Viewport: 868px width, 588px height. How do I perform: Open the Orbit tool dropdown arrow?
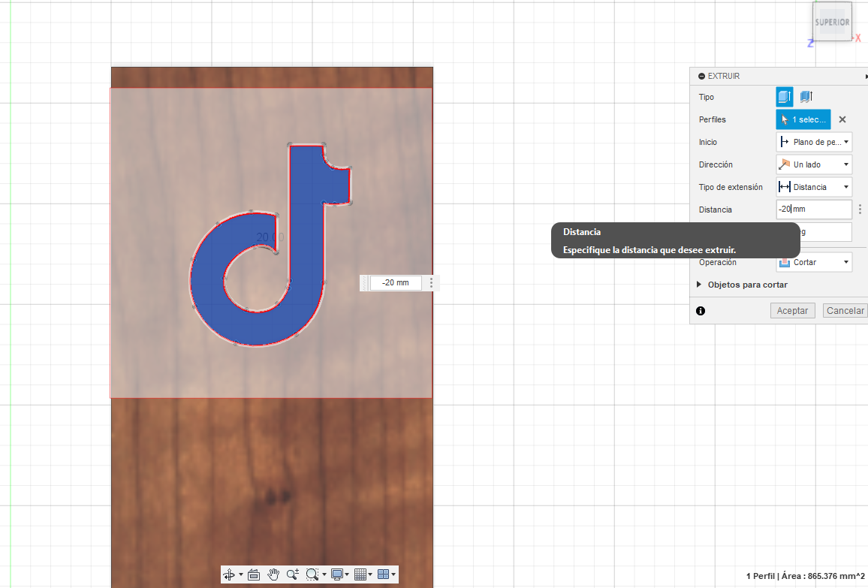241,574
